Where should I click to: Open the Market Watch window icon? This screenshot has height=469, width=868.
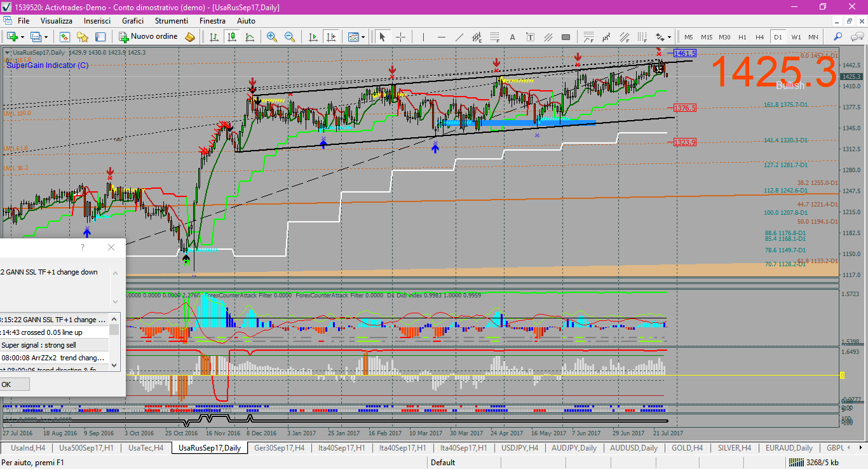coord(65,37)
